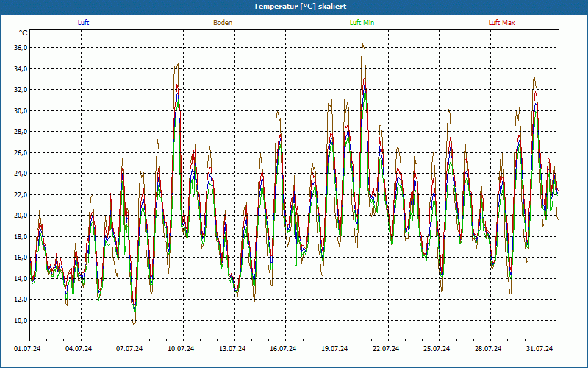Click the 25.07.24 date label
This screenshot has height=368, width=588.
click(x=437, y=349)
